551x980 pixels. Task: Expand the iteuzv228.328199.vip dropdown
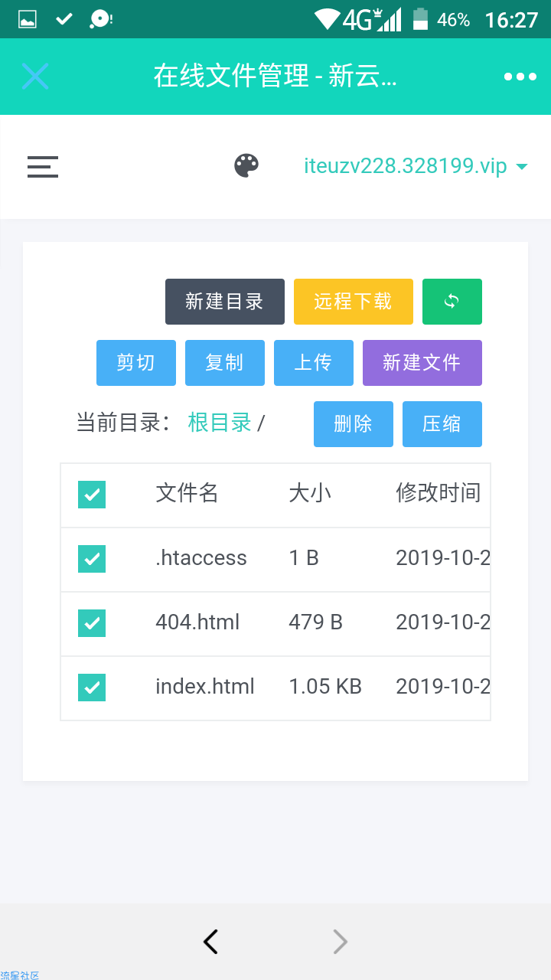[x=416, y=166]
